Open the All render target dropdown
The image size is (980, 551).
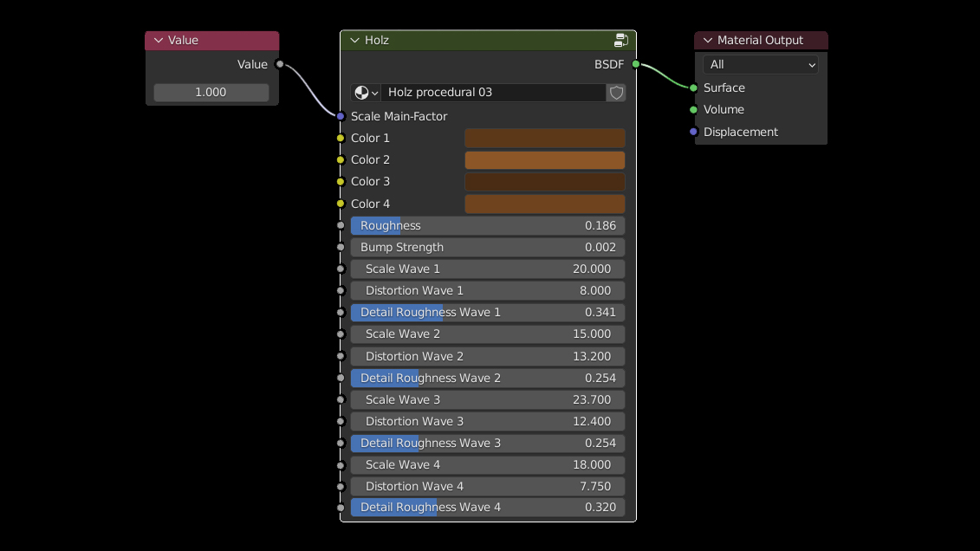tap(760, 65)
